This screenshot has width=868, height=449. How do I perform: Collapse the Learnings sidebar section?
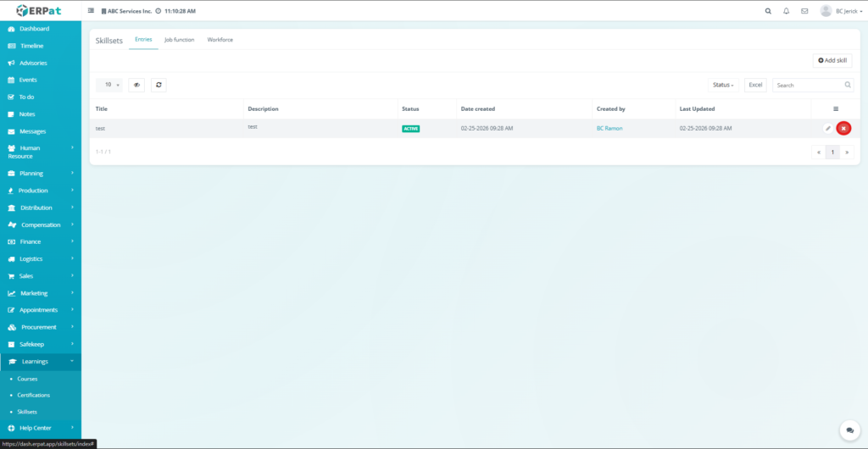[41, 361]
